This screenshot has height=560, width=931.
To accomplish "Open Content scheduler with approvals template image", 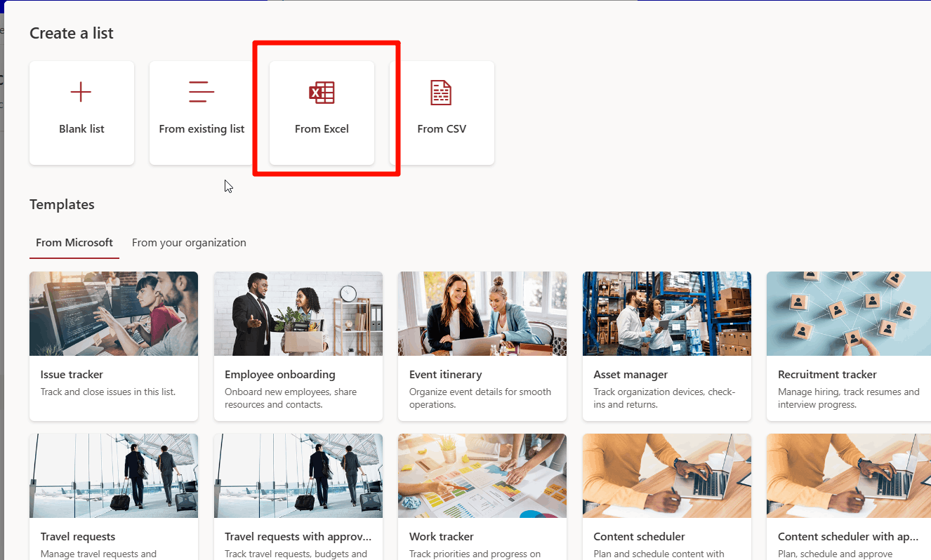I will click(x=849, y=476).
